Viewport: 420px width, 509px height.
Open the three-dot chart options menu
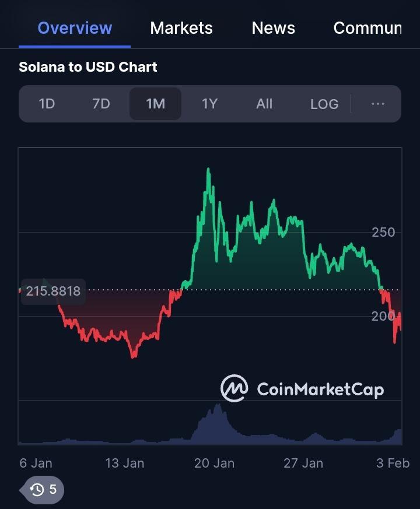(378, 104)
